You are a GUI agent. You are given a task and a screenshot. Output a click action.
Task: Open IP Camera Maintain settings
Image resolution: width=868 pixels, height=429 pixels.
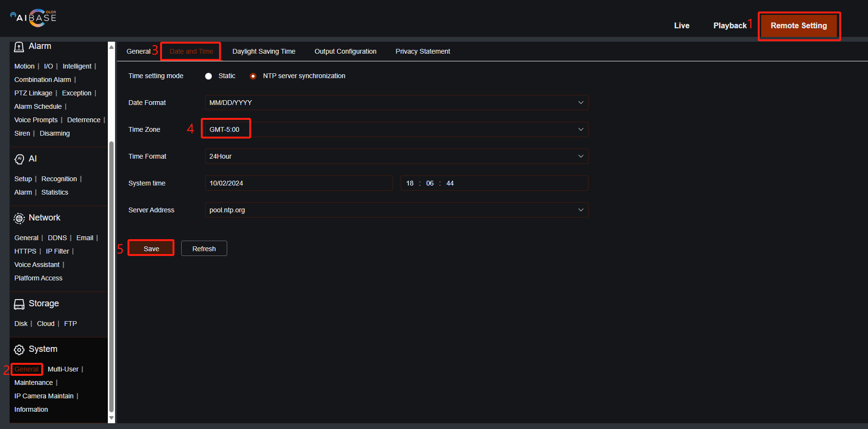[x=44, y=396]
